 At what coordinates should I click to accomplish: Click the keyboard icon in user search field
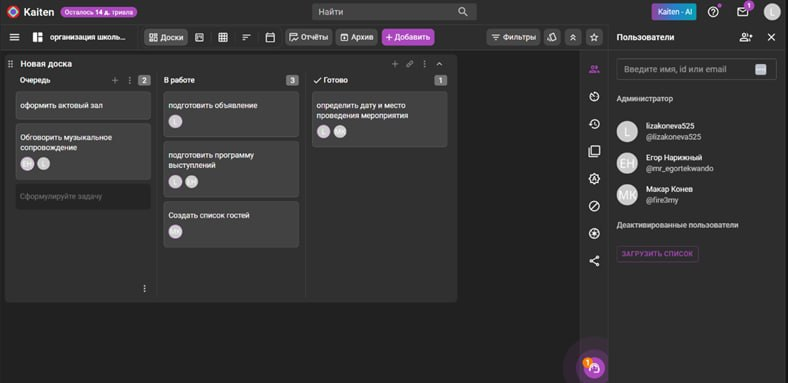761,70
